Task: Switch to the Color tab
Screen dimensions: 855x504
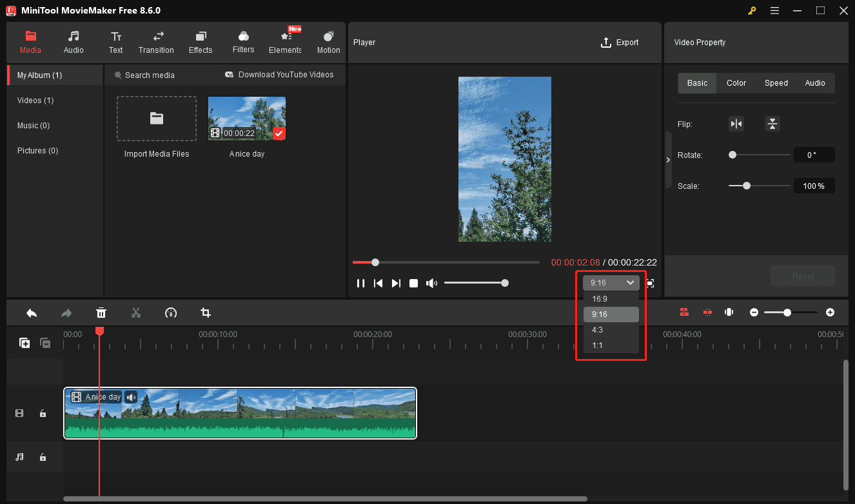Action: click(x=736, y=82)
